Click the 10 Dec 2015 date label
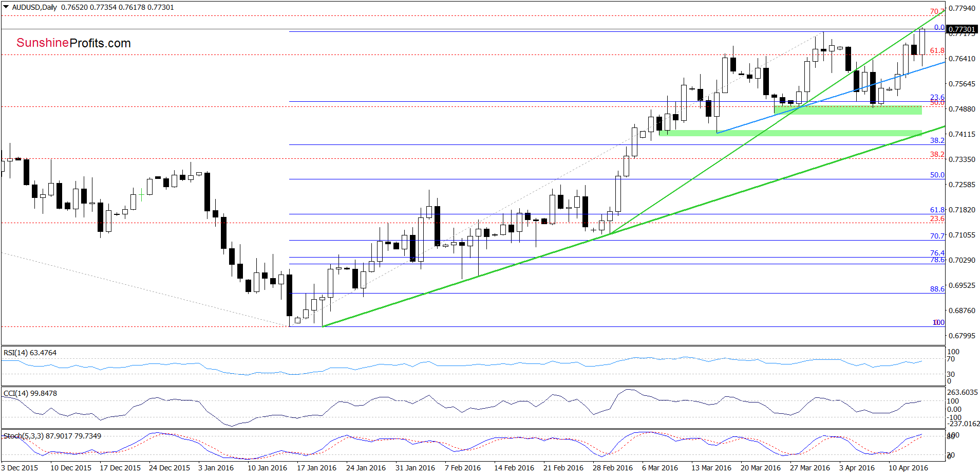This screenshot has height=475, width=980. [71, 468]
